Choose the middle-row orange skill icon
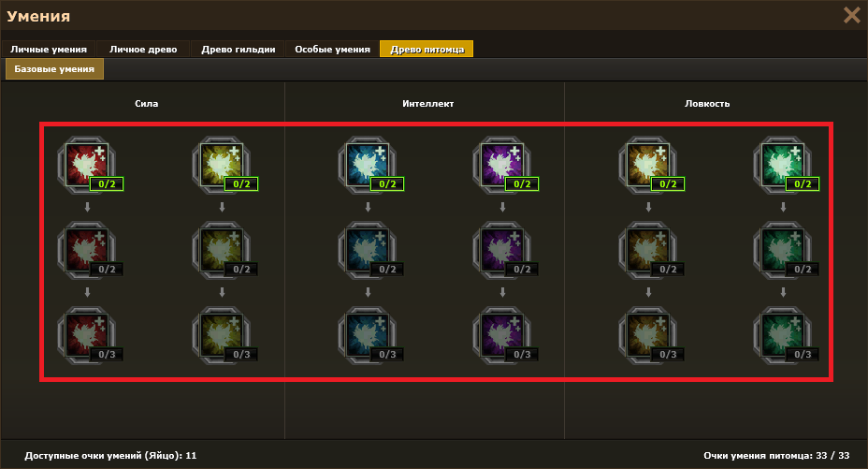This screenshot has height=469, width=868. [x=648, y=250]
